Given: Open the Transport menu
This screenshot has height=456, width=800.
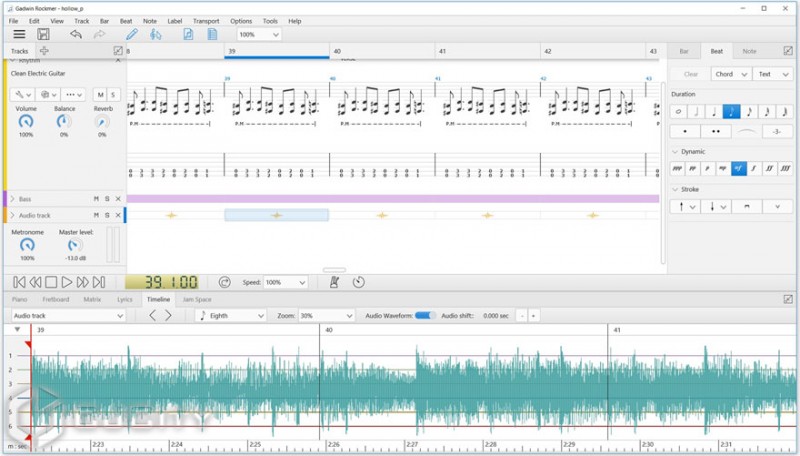Looking at the screenshot, I should click(x=206, y=20).
